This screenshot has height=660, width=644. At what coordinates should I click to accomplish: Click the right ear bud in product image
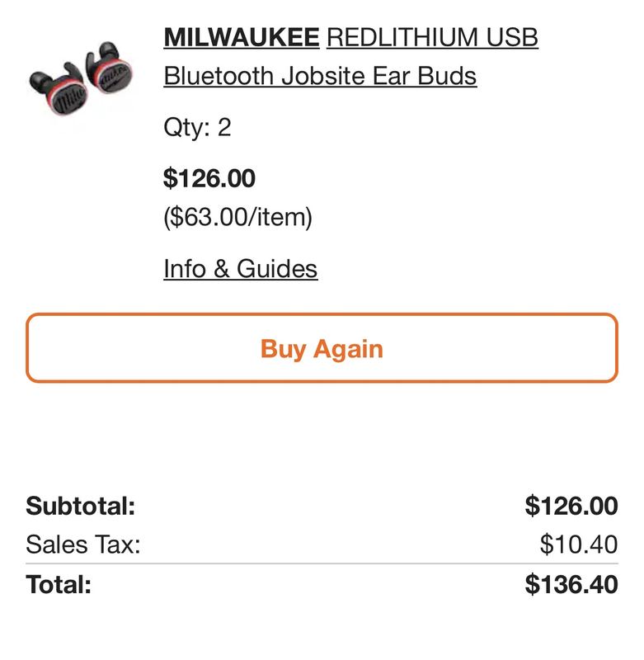[x=110, y=68]
